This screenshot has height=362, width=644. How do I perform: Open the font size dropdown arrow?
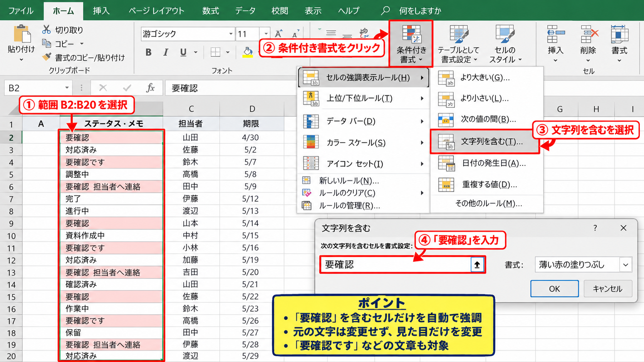click(266, 34)
